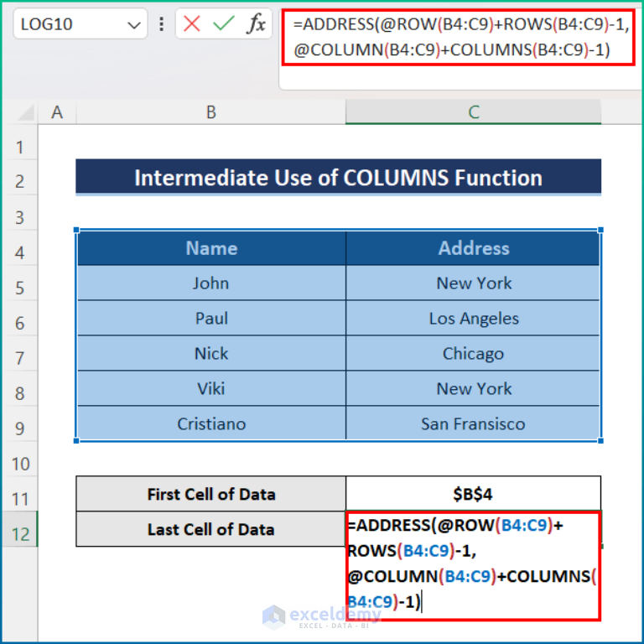Select row 2 header
644x644 pixels.
pyautogui.click(x=20, y=178)
